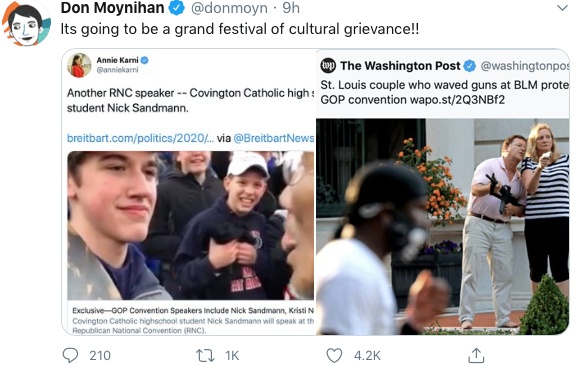Click Washington Post verified checkmark badge

[470, 66]
